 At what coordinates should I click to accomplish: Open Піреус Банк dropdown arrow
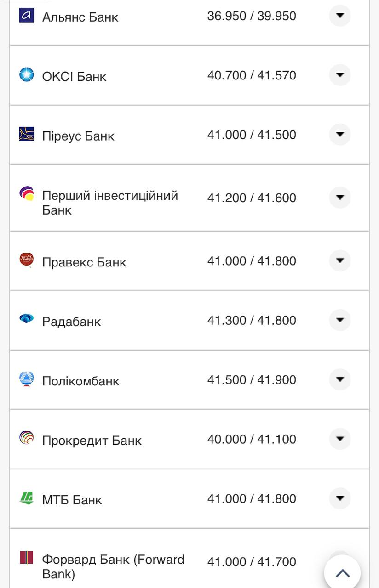click(340, 135)
